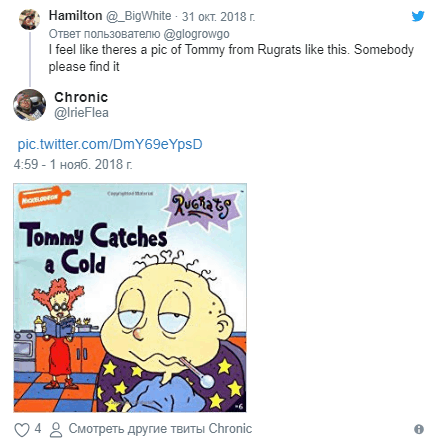
Task: Open Hamilton's display name
Action: click(x=75, y=16)
